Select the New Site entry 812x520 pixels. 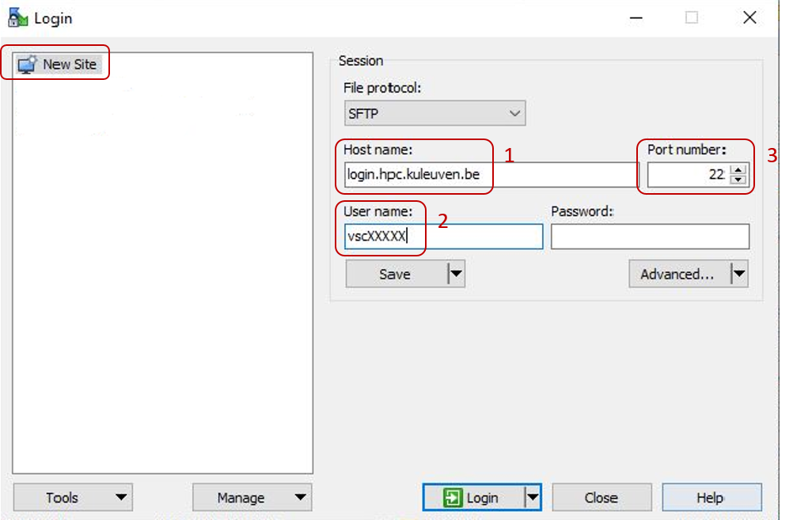pyautogui.click(x=58, y=64)
